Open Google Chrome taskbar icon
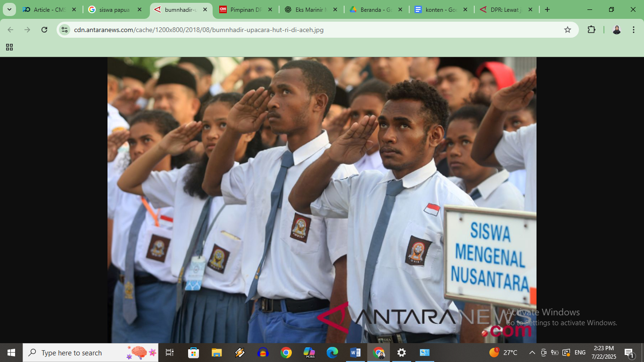The image size is (644, 362). (x=286, y=353)
